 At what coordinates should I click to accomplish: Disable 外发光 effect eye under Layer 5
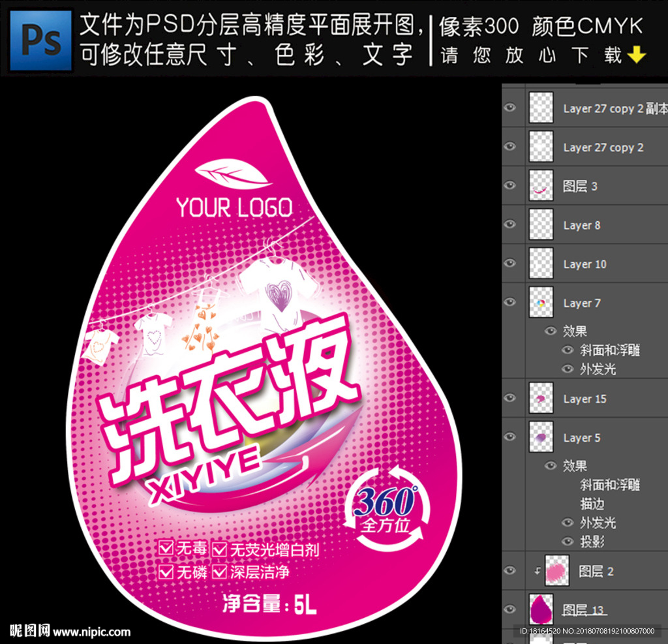pyautogui.click(x=568, y=523)
